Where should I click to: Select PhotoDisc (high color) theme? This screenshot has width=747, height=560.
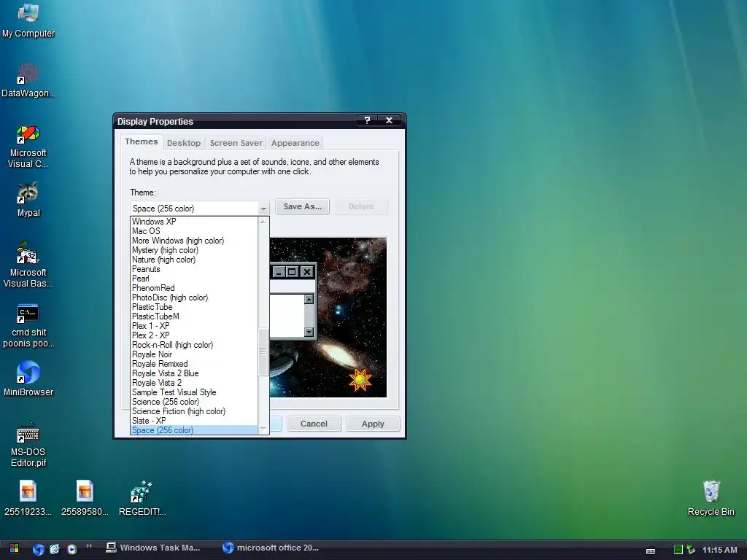click(x=194, y=297)
